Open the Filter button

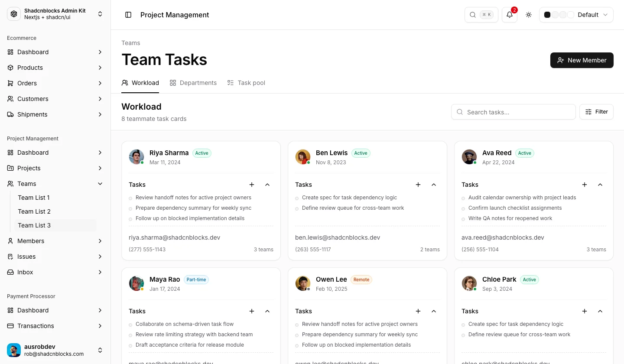tap(596, 112)
